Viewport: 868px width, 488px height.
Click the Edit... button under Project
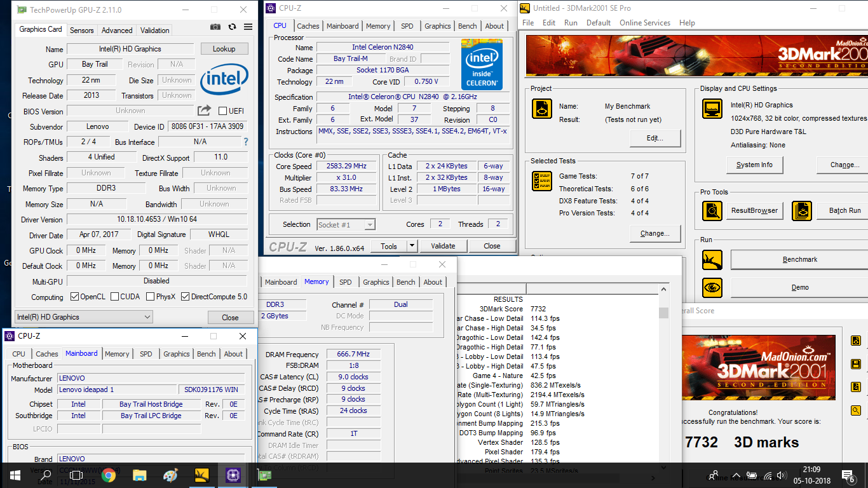(655, 138)
